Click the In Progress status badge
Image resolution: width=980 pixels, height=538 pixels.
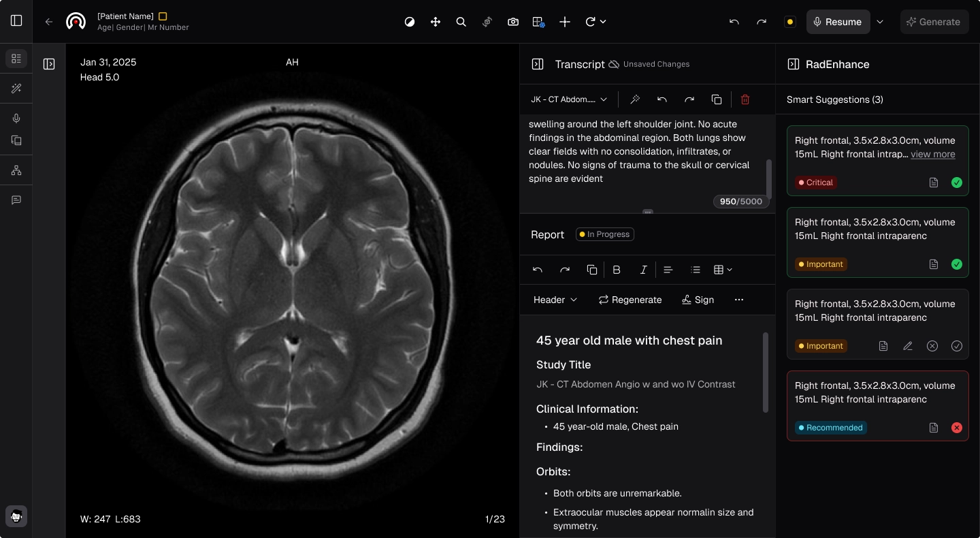(x=605, y=234)
